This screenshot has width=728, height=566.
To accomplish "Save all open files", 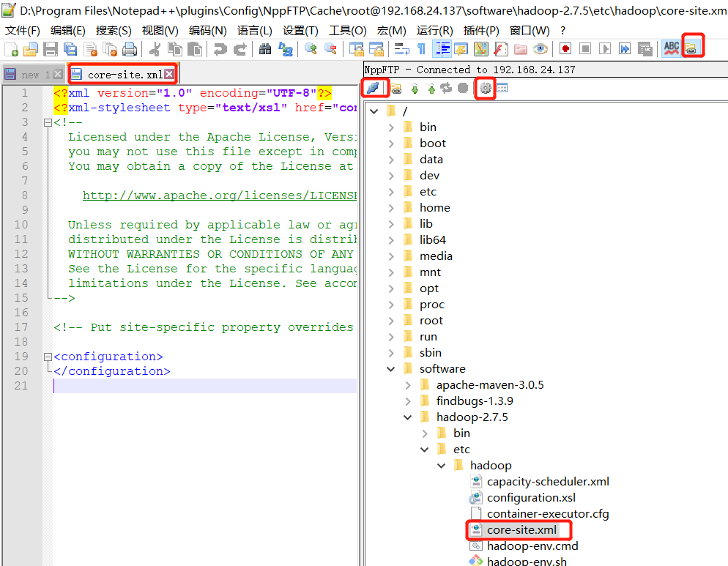I will (69, 48).
